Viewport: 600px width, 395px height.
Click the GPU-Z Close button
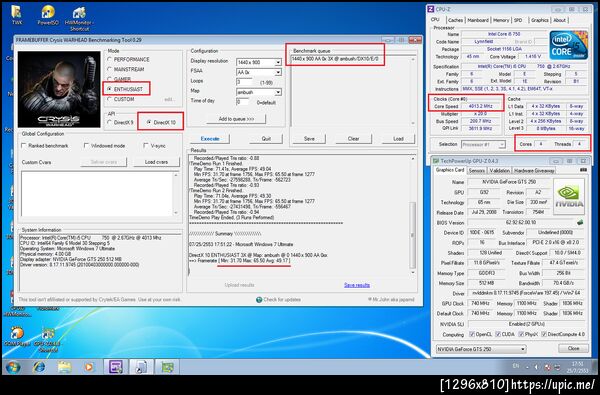[573, 348]
